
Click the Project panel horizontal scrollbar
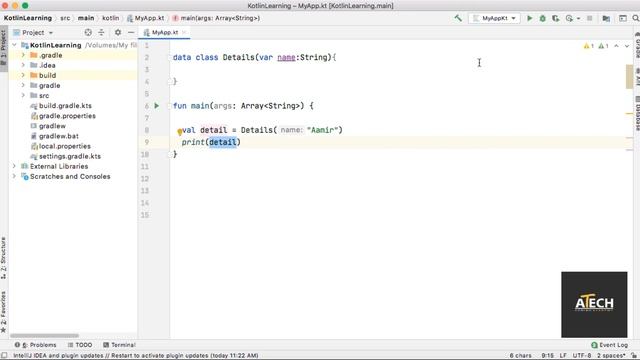pos(44,336)
